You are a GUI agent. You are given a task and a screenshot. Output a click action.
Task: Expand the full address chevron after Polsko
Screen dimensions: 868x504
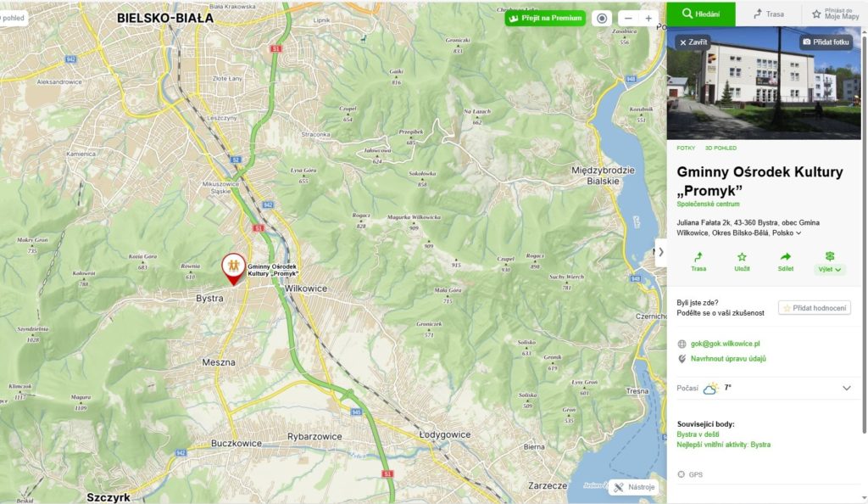tap(798, 233)
